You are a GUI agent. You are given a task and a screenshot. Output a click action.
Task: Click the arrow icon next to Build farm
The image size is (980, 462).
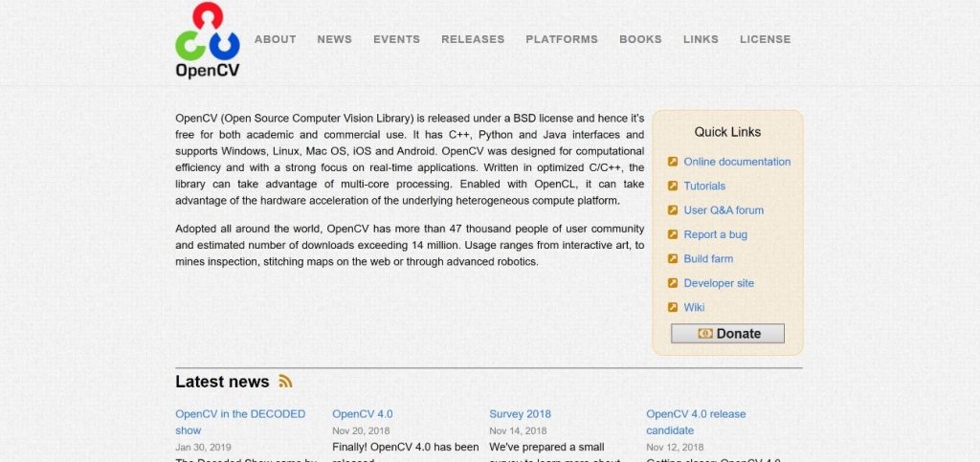click(673, 258)
